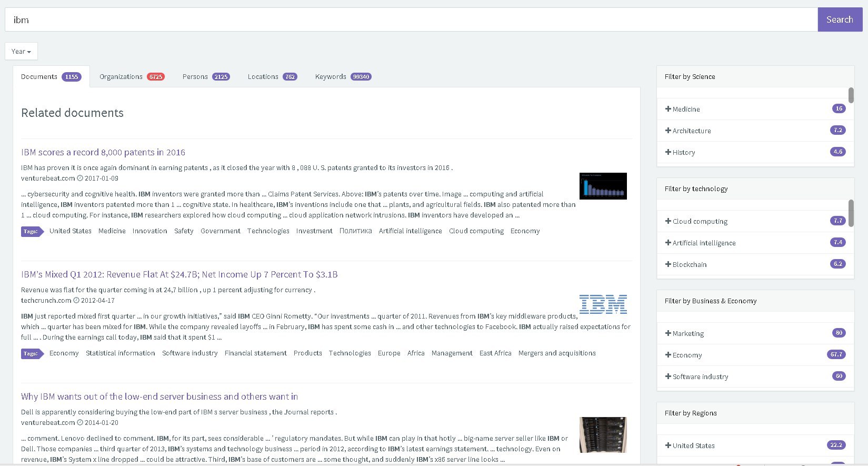Click the Medicine tag under patents article

pyautogui.click(x=112, y=231)
